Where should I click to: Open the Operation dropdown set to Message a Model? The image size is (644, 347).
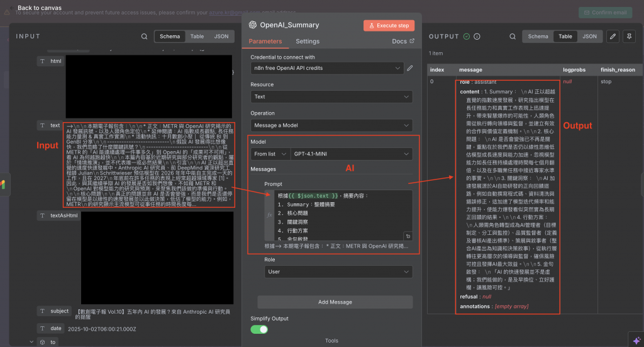[x=331, y=125]
